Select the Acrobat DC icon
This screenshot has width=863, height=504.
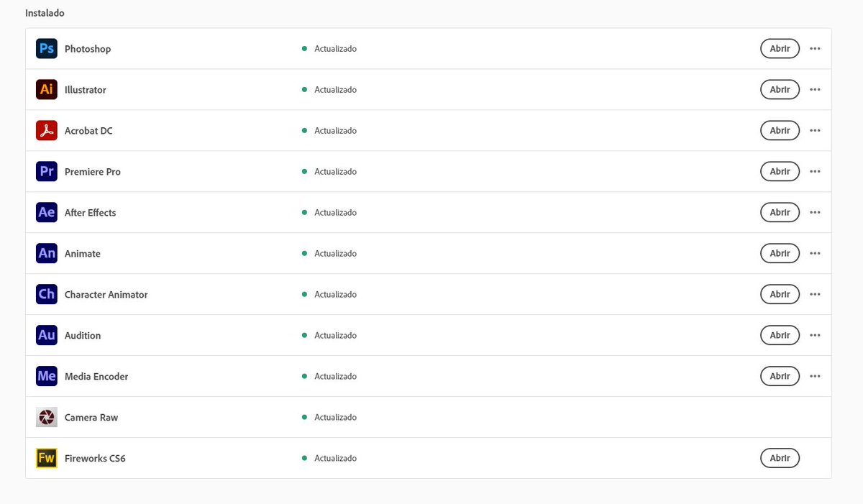(x=47, y=131)
